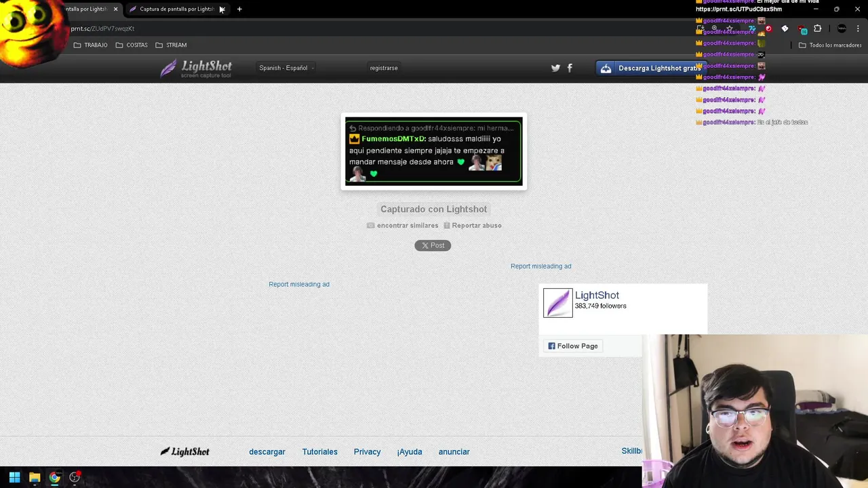
Task: Open OBS Studio taskbar icon
Action: pyautogui.click(x=75, y=477)
